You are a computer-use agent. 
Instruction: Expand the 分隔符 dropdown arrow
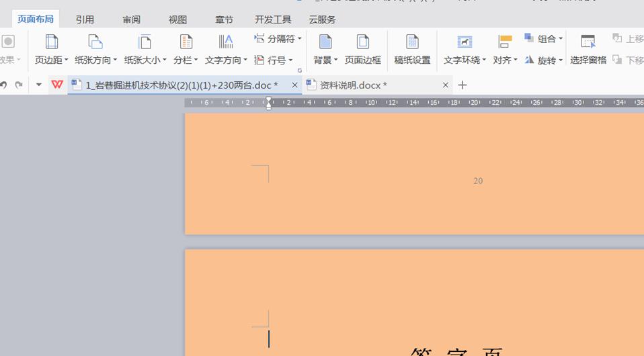coord(300,38)
